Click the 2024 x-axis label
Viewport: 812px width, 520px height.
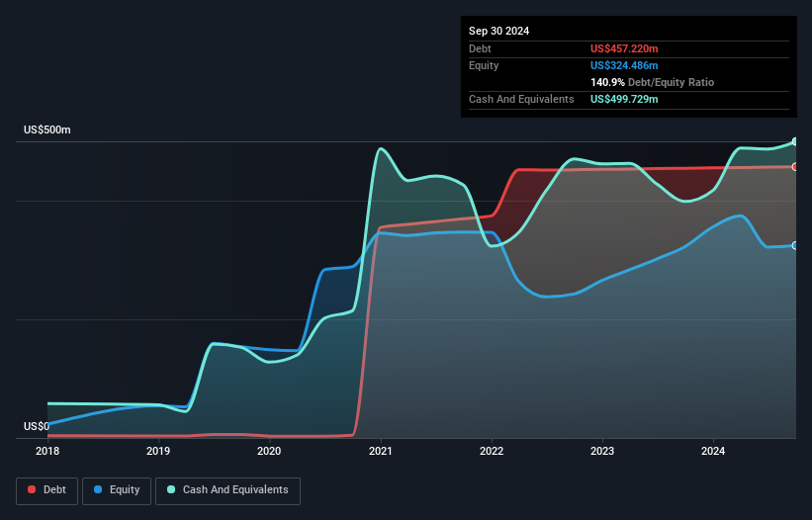[713, 451]
